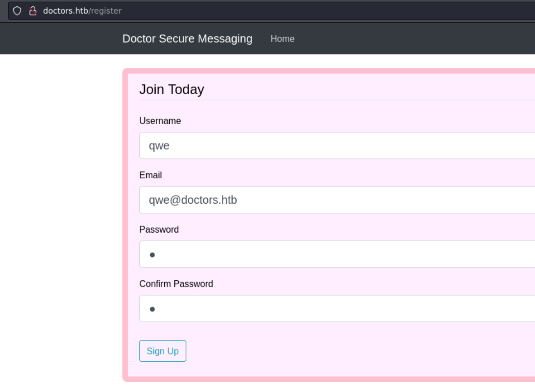Screen dimensions: 535x392
Task: Click the Confirm Password label
Action: (176, 284)
